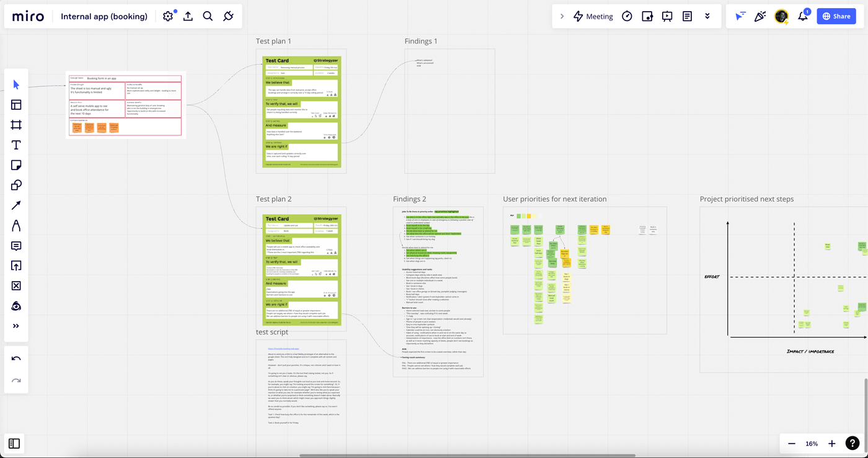Expand collaboration toolbar chevron
The image size is (868, 458).
coord(562,17)
